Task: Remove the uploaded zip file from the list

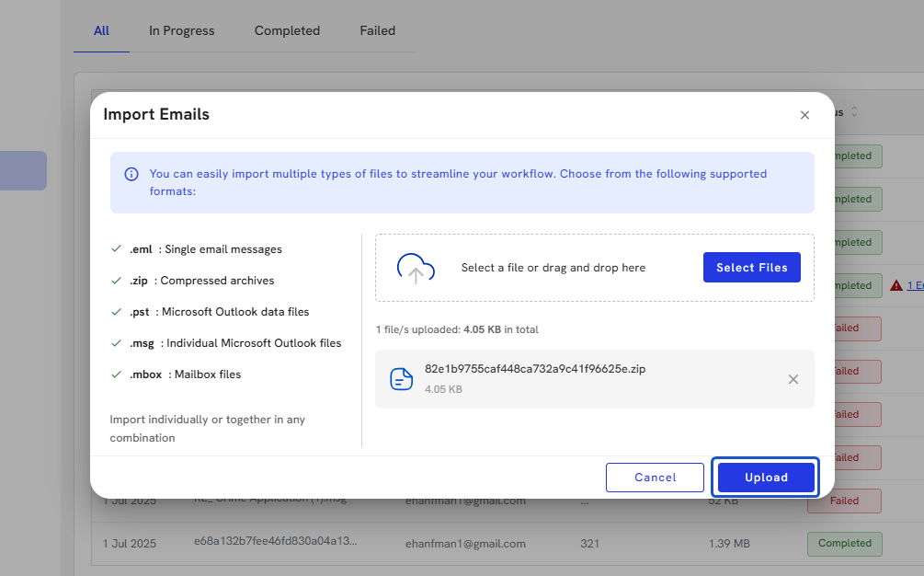Action: (793, 379)
